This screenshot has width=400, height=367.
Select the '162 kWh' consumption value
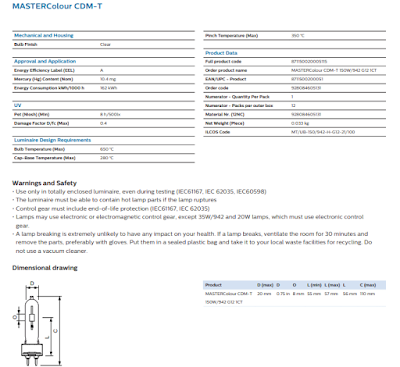109,88
